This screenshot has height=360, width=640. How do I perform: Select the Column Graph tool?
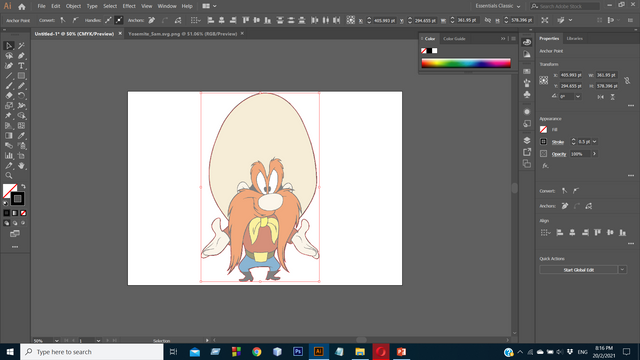click(x=9, y=156)
